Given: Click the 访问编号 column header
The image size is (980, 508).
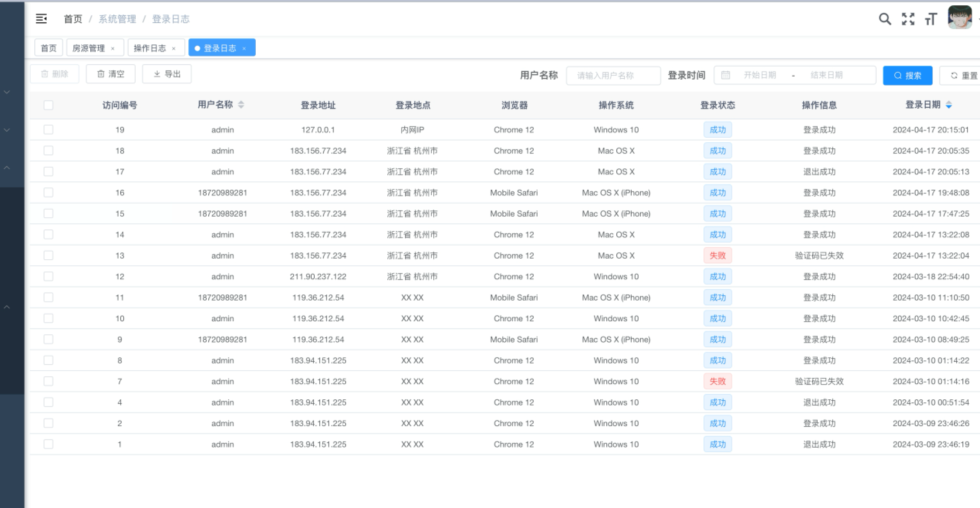Looking at the screenshot, I should pyautogui.click(x=120, y=105).
